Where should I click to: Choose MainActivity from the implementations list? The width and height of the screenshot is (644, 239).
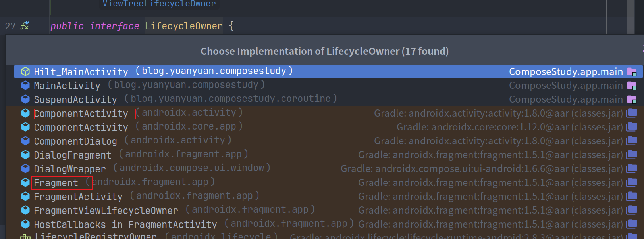coord(67,86)
